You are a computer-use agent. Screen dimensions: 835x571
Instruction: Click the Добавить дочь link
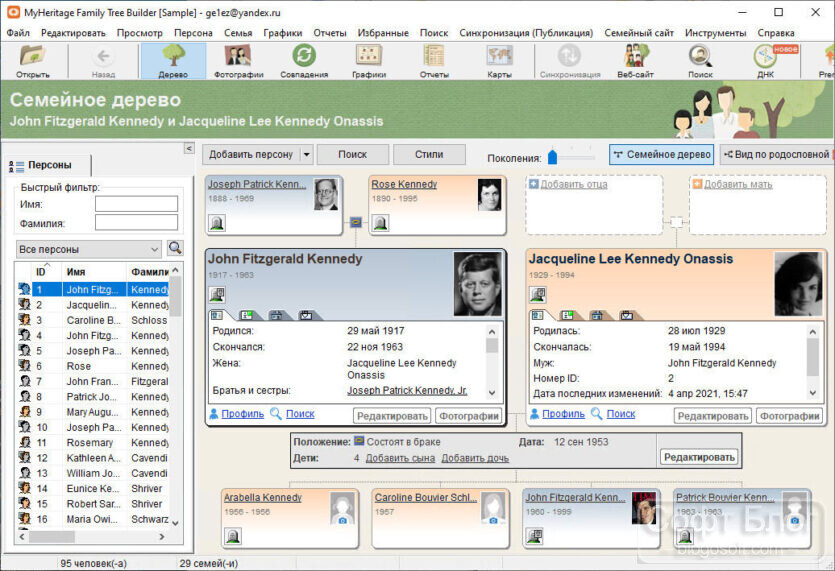click(x=475, y=458)
